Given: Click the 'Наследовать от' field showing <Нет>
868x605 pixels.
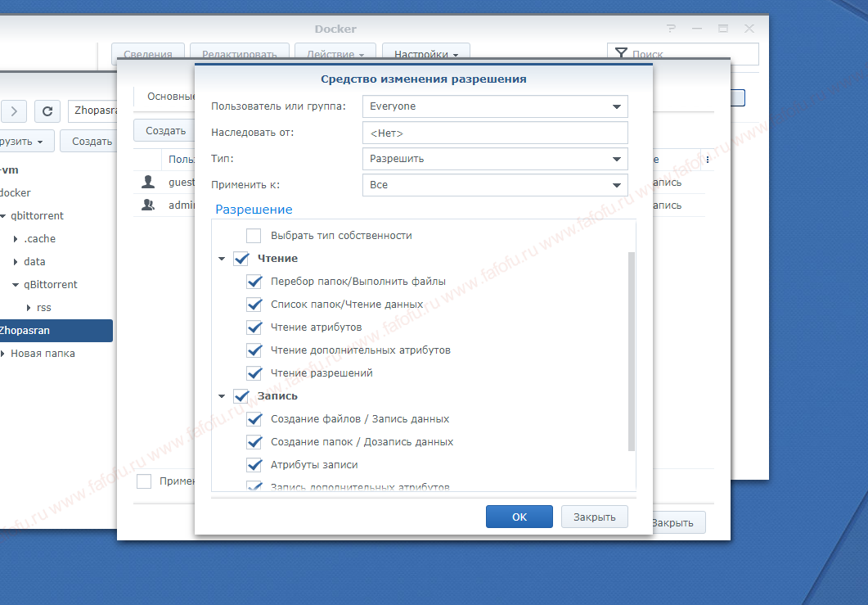Looking at the screenshot, I should (x=495, y=133).
